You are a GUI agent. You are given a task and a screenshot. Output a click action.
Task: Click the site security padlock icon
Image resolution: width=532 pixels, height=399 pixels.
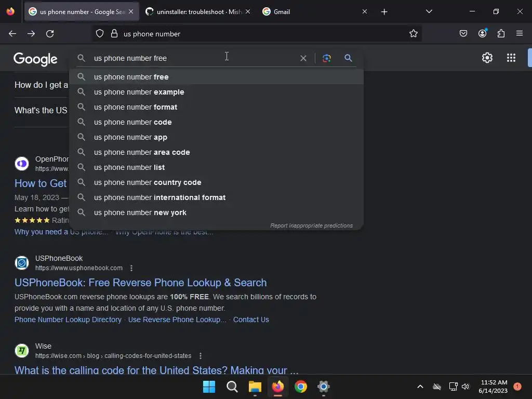point(114,34)
